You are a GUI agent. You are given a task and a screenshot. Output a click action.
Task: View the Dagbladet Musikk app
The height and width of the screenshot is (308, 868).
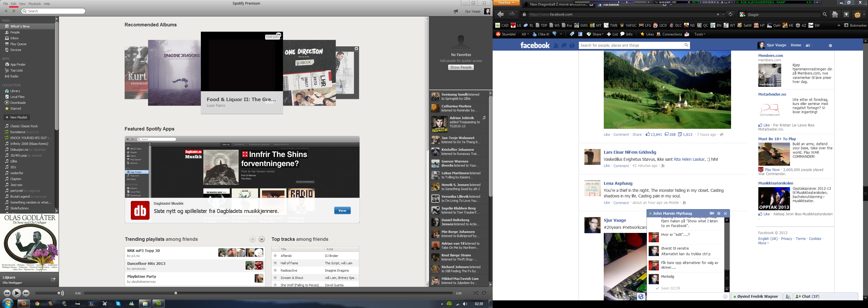click(x=342, y=211)
